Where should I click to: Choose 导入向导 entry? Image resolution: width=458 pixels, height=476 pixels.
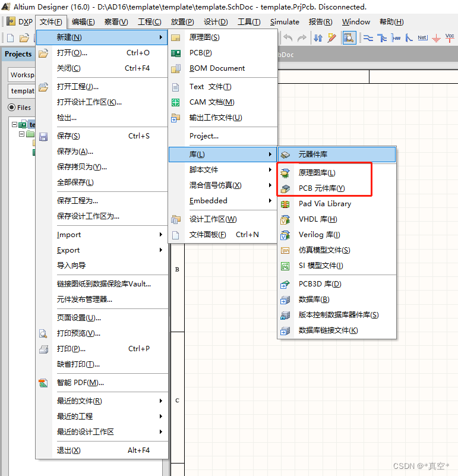(x=102, y=266)
